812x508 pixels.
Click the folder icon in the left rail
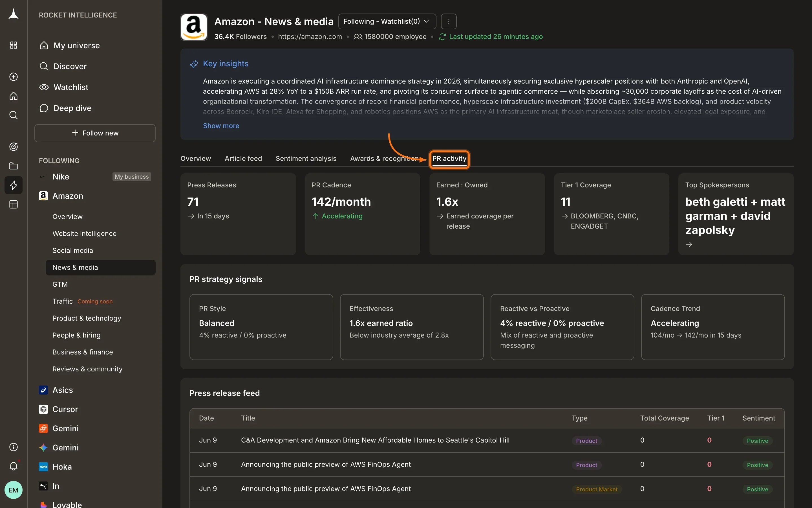[14, 166]
